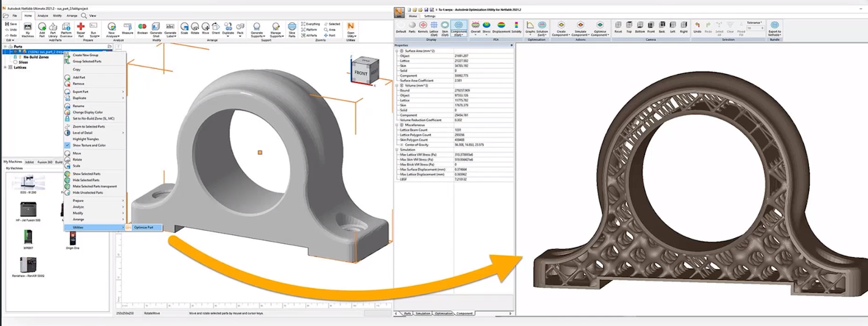Click Undo in the Optimization Utility Selection group
Image resolution: width=868 pixels, height=326 pixels.
point(697,27)
